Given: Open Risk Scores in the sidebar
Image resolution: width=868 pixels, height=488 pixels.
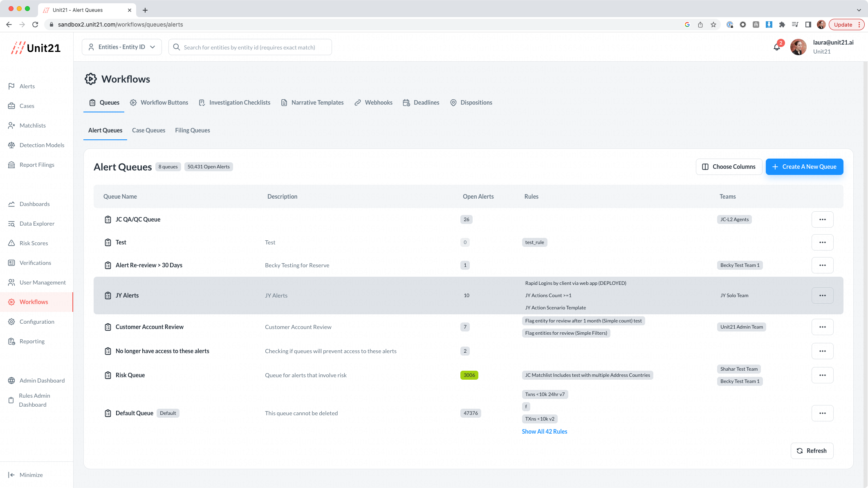Looking at the screenshot, I should (34, 243).
